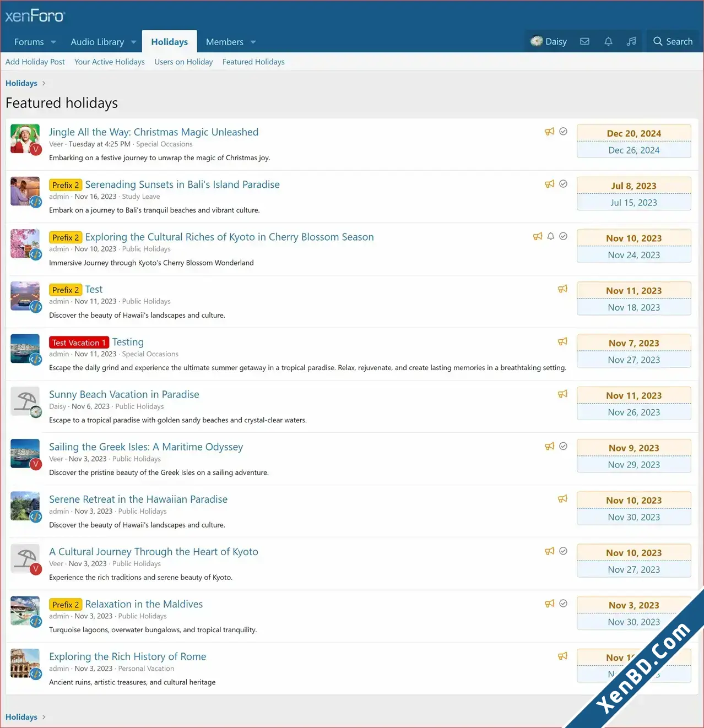
Task: Click bell icon on Kyoto Cherry Blossom row
Action: pyautogui.click(x=550, y=236)
